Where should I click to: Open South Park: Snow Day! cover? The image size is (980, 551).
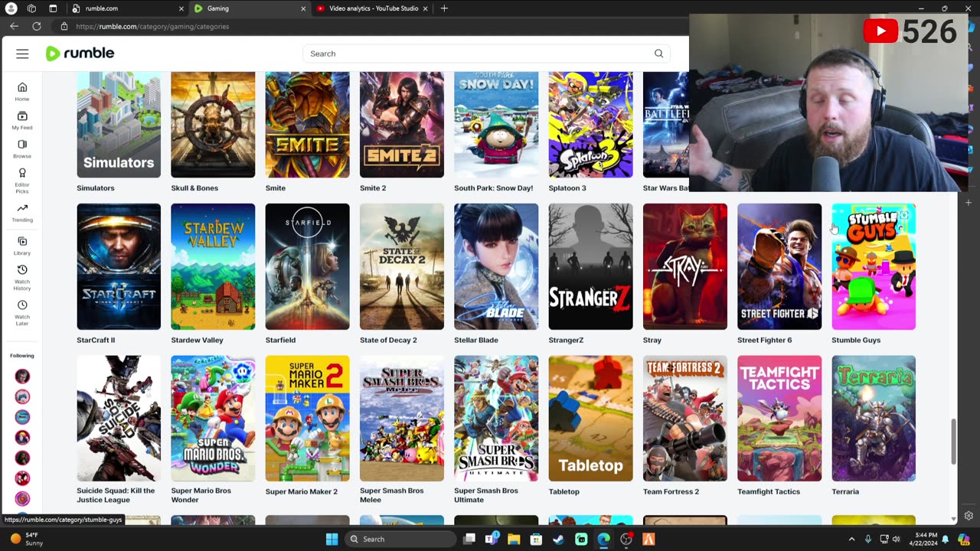pos(496,125)
